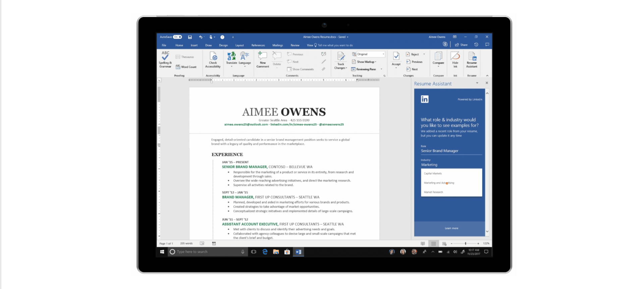Go to Previous change in Changes group

[414, 62]
